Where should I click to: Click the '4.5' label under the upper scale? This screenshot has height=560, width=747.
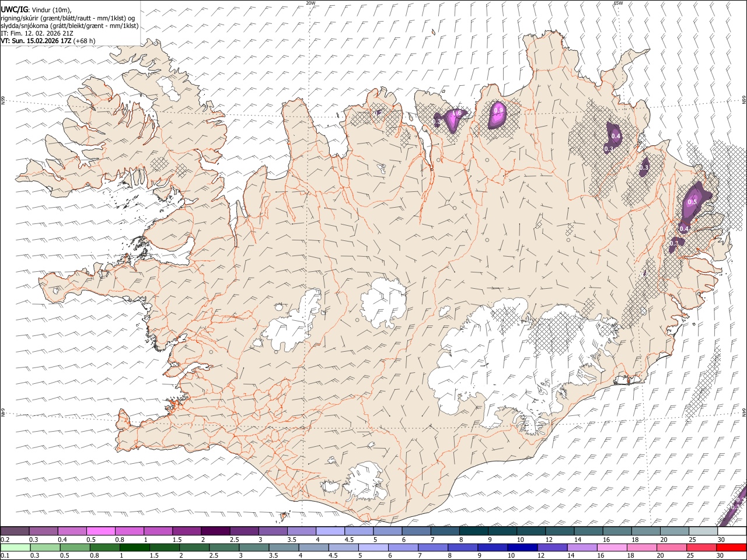coord(349,540)
